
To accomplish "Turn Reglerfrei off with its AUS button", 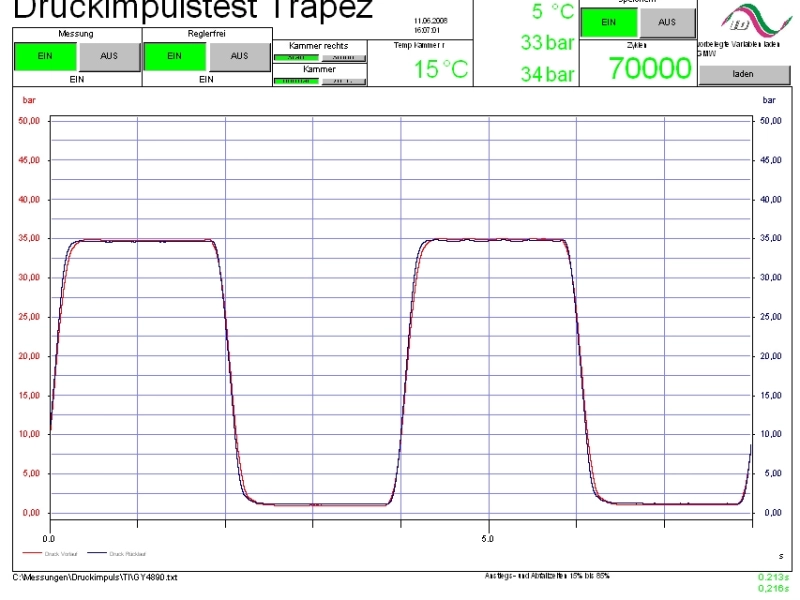I will [x=239, y=56].
